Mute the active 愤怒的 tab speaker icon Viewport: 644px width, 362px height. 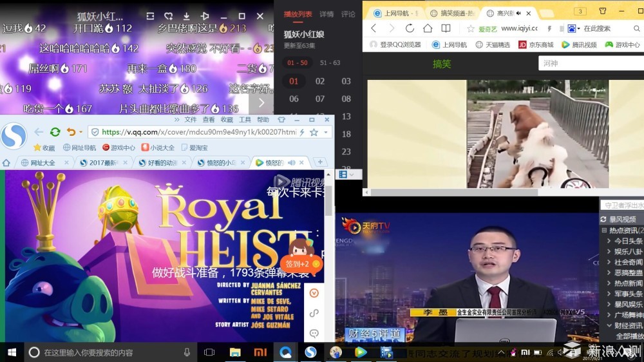292,163
